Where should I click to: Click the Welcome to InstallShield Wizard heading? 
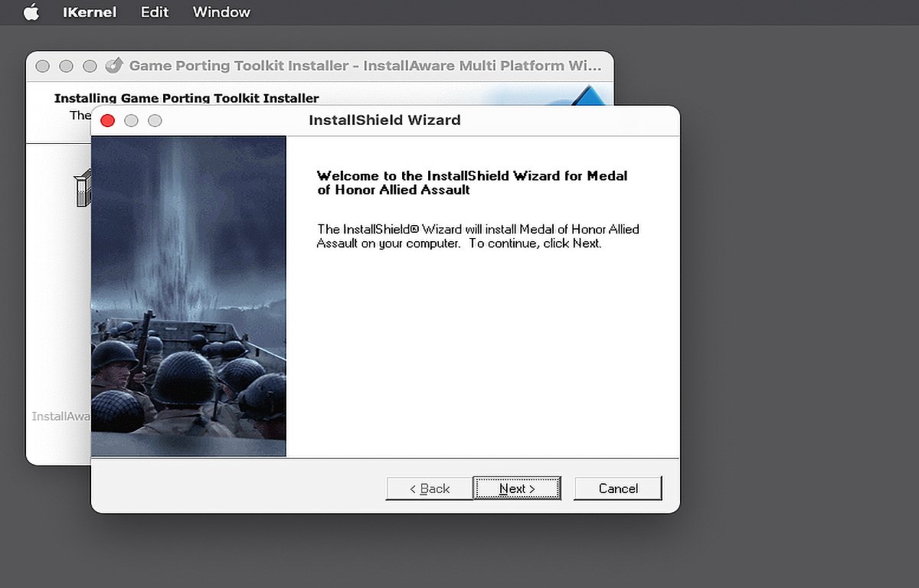coord(472,182)
